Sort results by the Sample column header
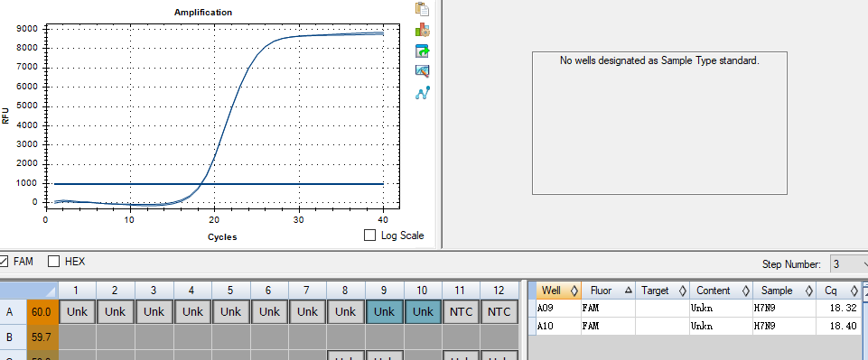 click(x=784, y=291)
